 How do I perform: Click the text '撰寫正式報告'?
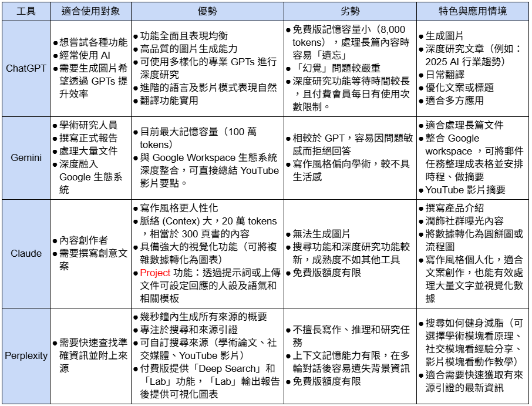coord(88,138)
